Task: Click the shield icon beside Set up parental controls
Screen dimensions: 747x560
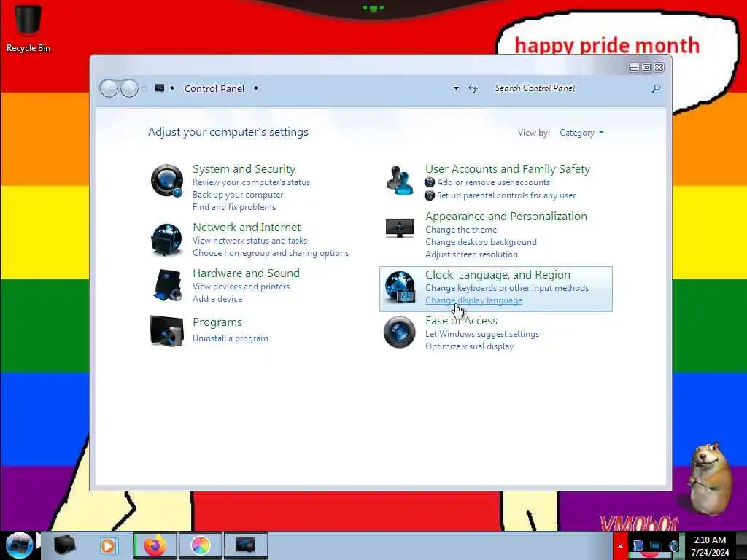Action: pyautogui.click(x=430, y=195)
